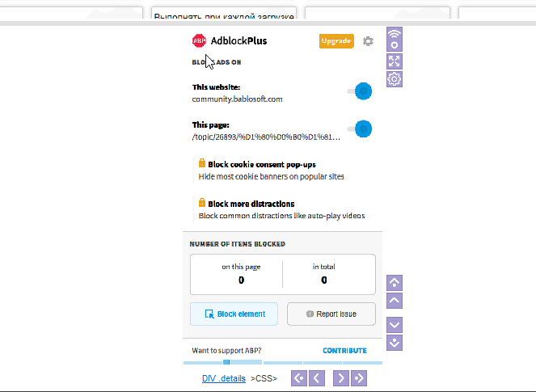Viewport: 536px width, 392px height.
Task: Click the Block element button
Action: tap(234, 314)
